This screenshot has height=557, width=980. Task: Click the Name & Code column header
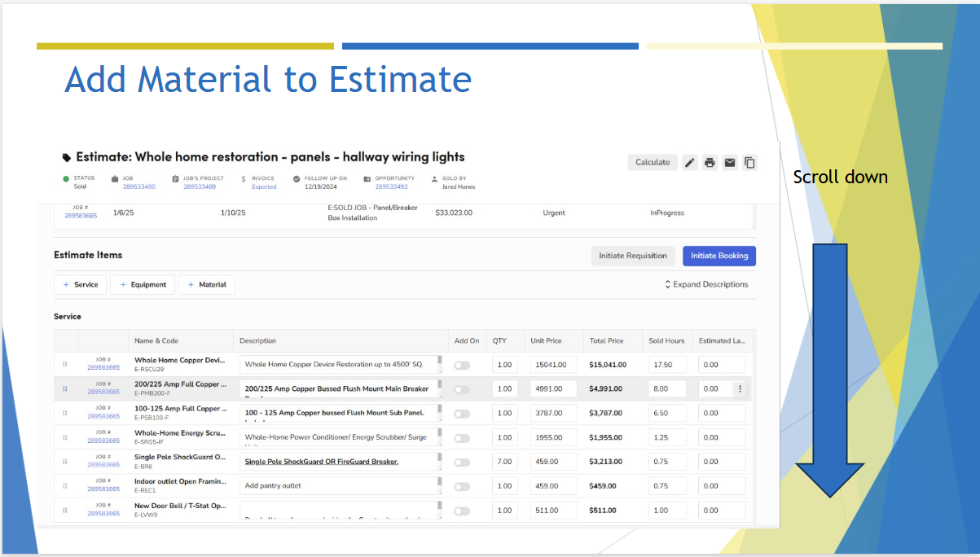click(156, 340)
